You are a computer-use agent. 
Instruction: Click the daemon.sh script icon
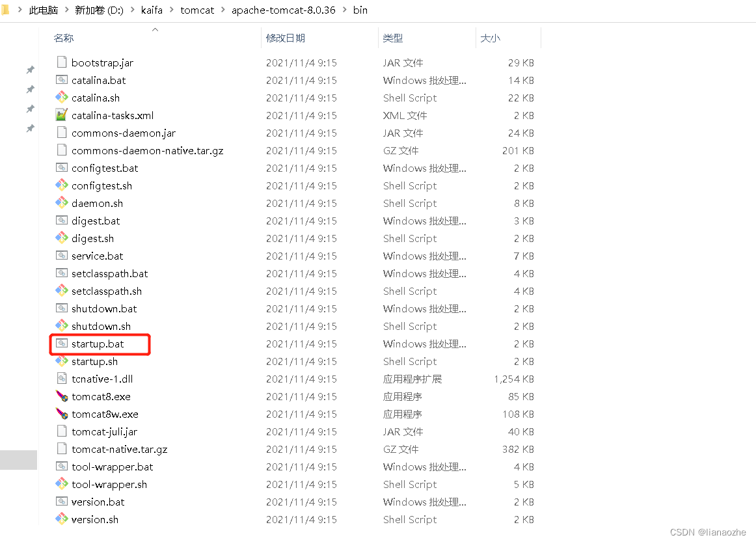coord(62,202)
